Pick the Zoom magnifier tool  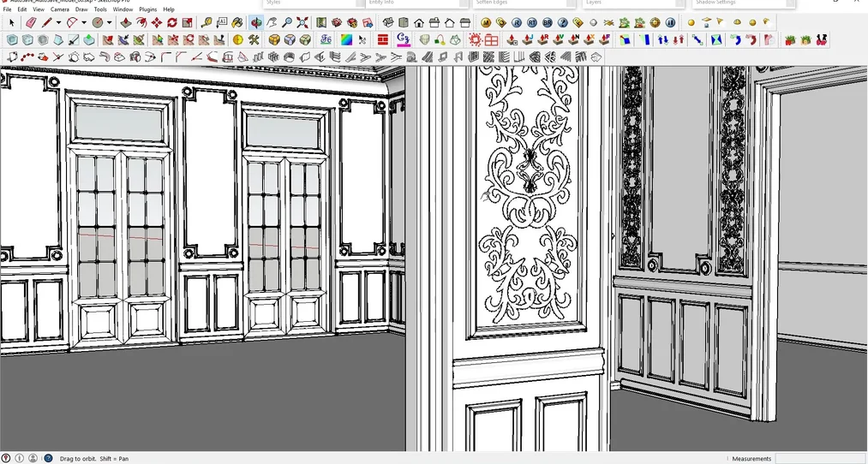click(287, 22)
